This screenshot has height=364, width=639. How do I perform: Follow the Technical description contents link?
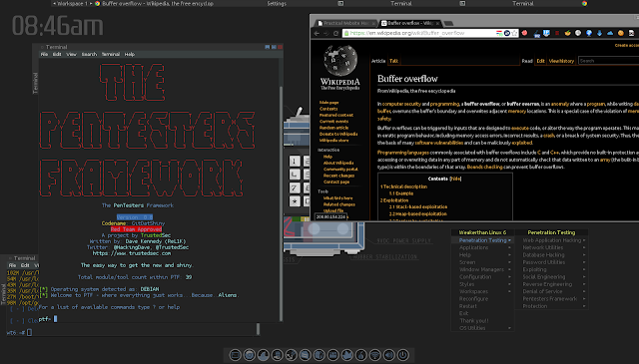[x=403, y=186]
